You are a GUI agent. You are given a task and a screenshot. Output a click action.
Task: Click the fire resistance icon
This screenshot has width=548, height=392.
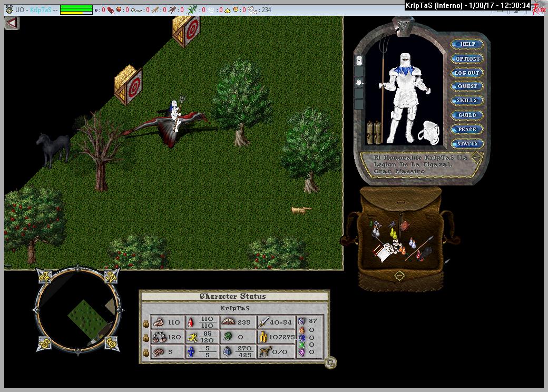(x=301, y=330)
